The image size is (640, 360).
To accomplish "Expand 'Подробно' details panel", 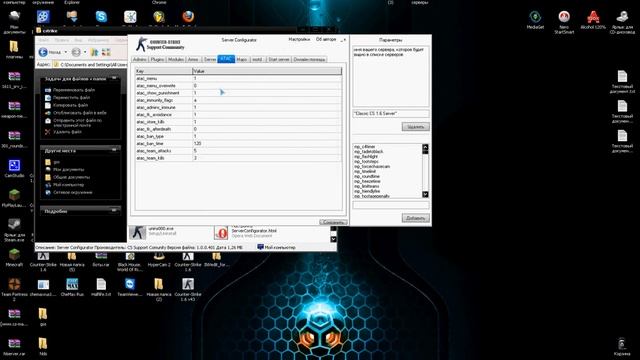I will [114, 211].
